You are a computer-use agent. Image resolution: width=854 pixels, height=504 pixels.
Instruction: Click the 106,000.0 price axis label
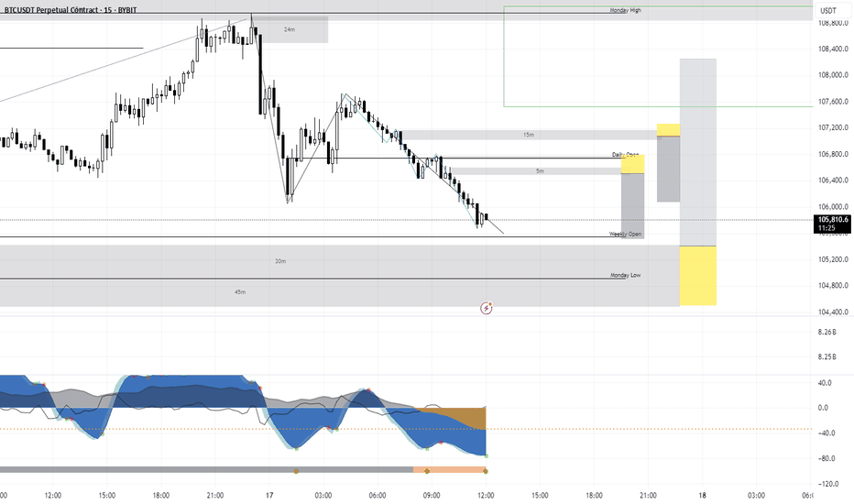pos(833,206)
